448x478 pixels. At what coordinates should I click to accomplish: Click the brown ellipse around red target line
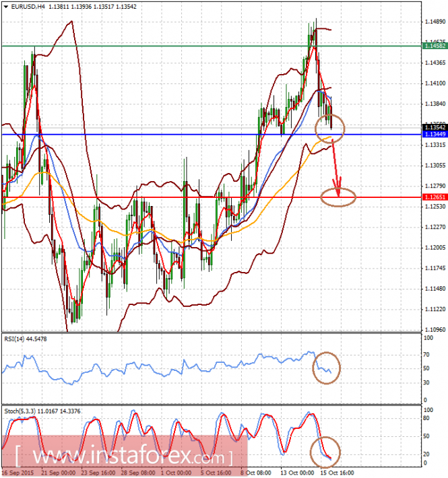tap(338, 197)
